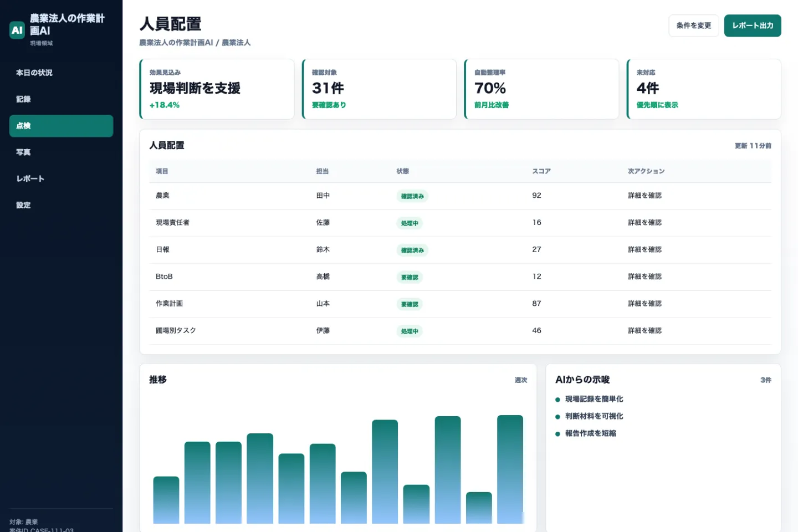Click the AI suggestion 判断材料を可視化

[594, 416]
